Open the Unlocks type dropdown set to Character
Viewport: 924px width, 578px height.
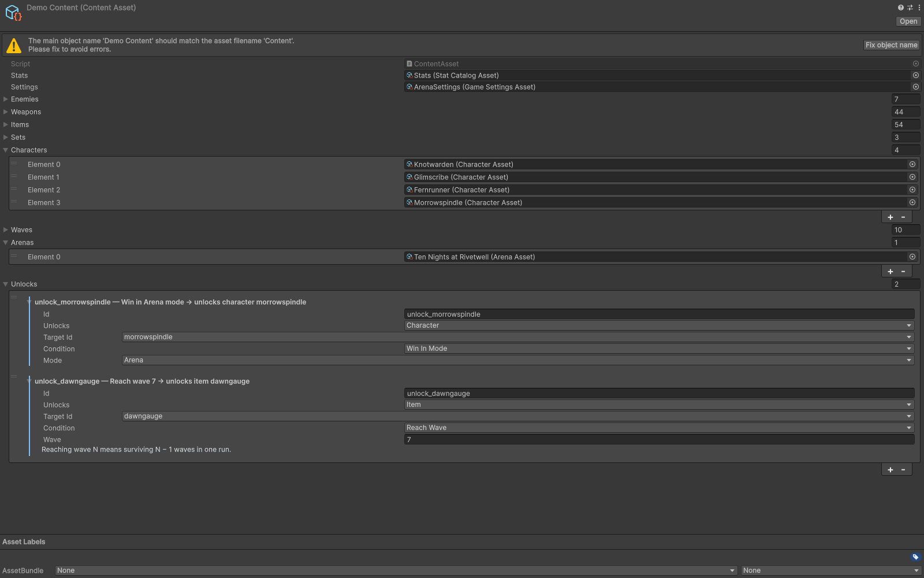(x=659, y=325)
